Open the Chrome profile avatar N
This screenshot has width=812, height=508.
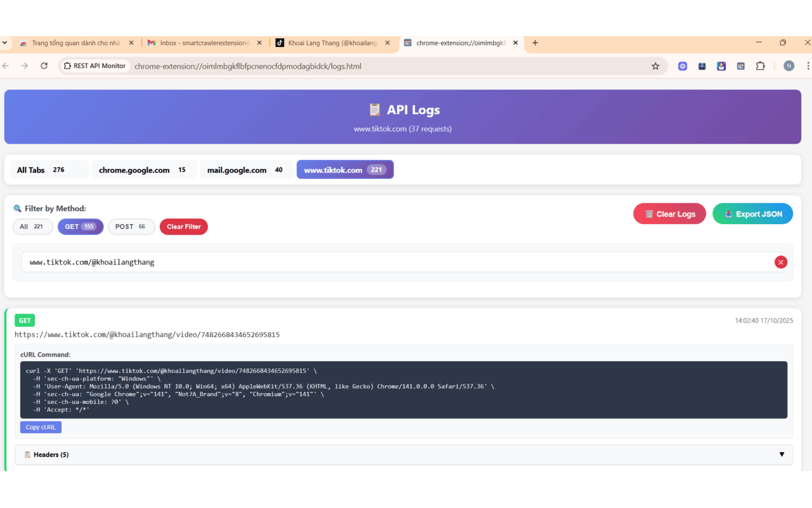point(789,66)
